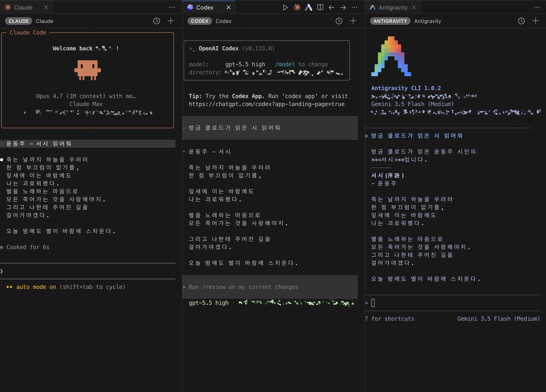Screen dimensions: 546x392
Task: Focus the Claude Code prompt input
Action: [x=88, y=271]
